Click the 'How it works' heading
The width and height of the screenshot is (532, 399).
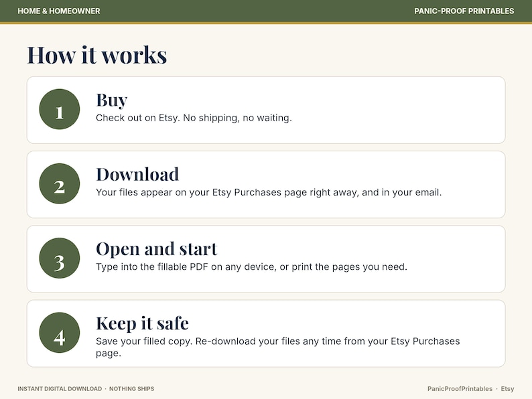[x=97, y=55]
